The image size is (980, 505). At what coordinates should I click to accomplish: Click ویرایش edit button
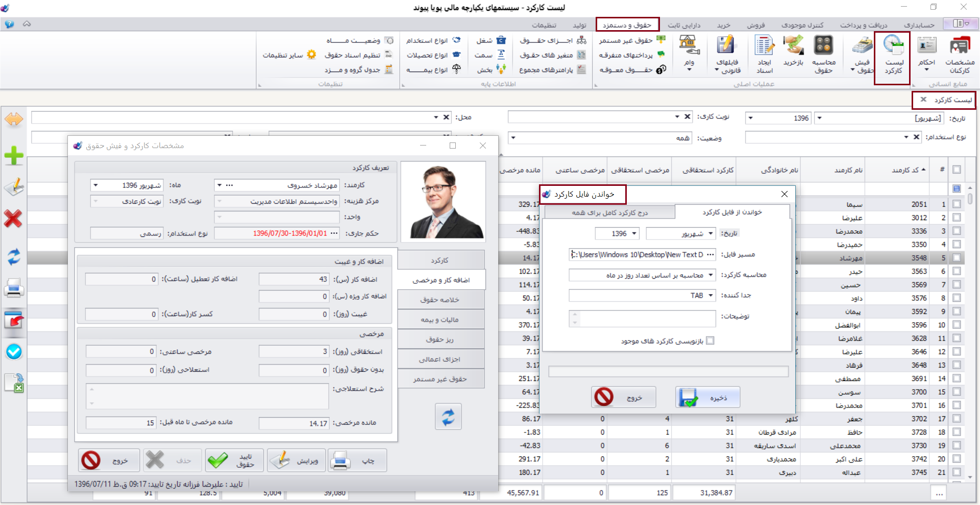pos(296,461)
